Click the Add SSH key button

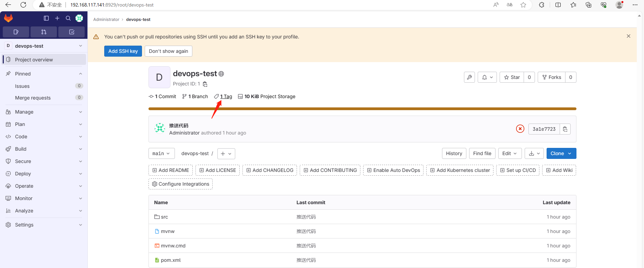point(123,51)
